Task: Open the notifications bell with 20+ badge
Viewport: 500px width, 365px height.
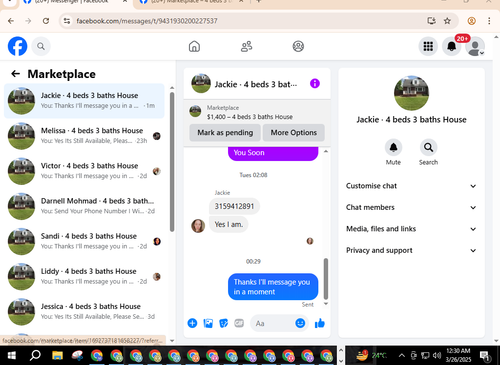Action: [x=452, y=46]
